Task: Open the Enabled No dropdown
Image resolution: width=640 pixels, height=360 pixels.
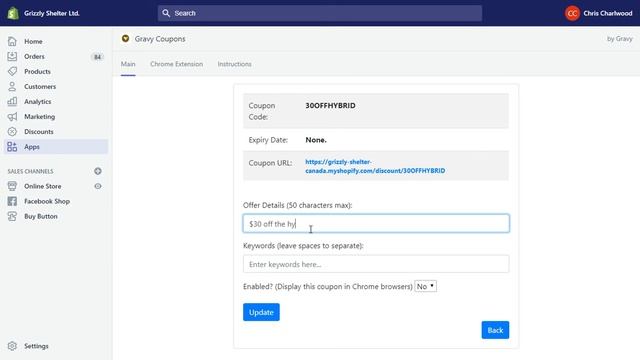Action: 425,286
